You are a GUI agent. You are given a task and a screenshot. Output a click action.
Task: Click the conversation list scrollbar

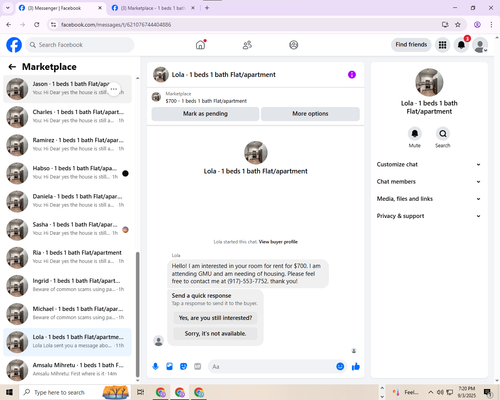point(137,314)
